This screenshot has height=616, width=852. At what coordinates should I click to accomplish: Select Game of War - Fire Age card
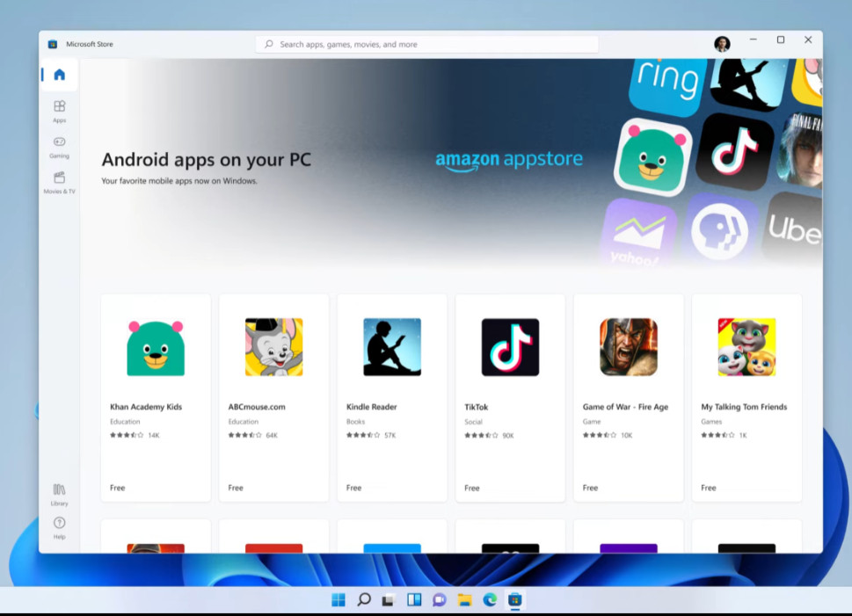tap(629, 397)
